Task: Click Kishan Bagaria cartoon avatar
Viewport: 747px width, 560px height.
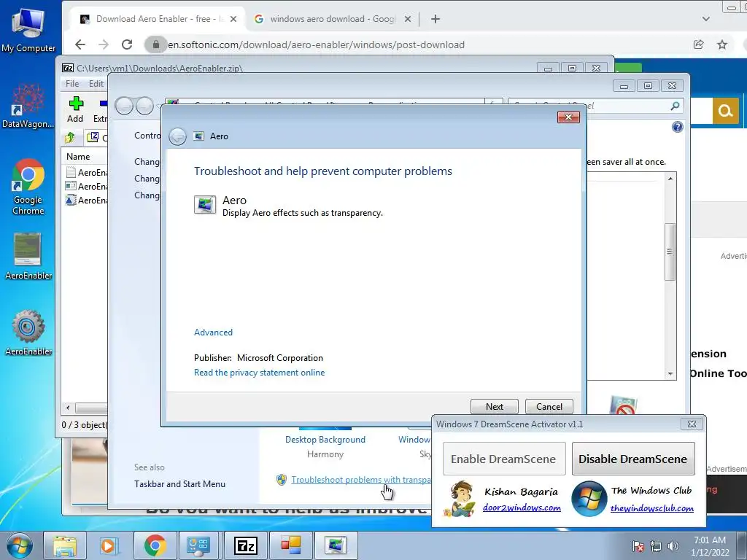Action: [x=460, y=499]
